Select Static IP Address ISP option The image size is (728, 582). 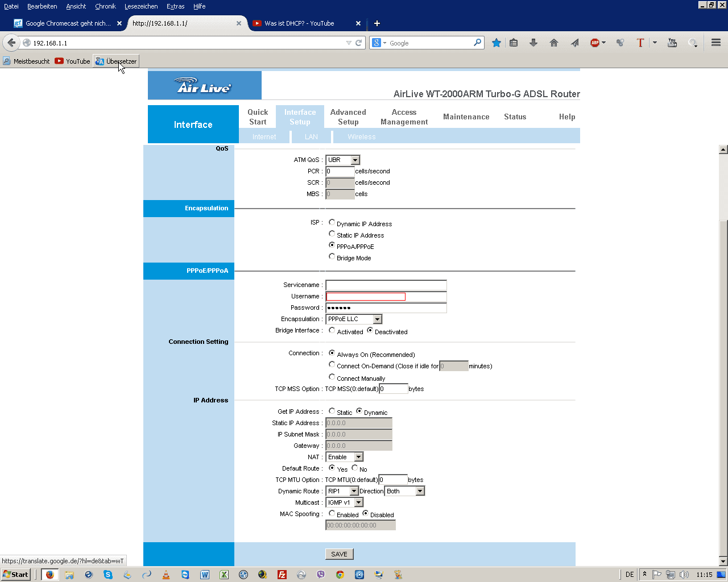[332, 234]
